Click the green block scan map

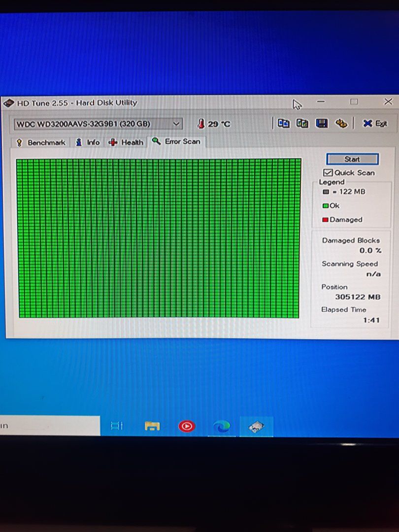tap(159, 238)
